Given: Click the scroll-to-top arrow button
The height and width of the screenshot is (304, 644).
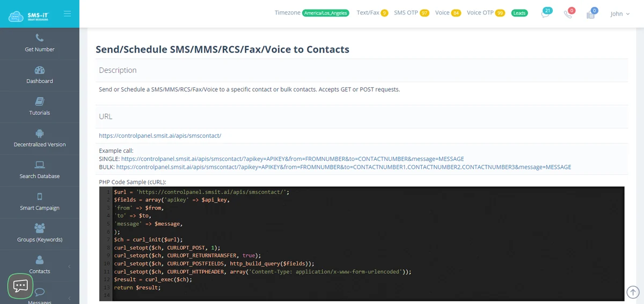Looking at the screenshot, I should [633, 292].
